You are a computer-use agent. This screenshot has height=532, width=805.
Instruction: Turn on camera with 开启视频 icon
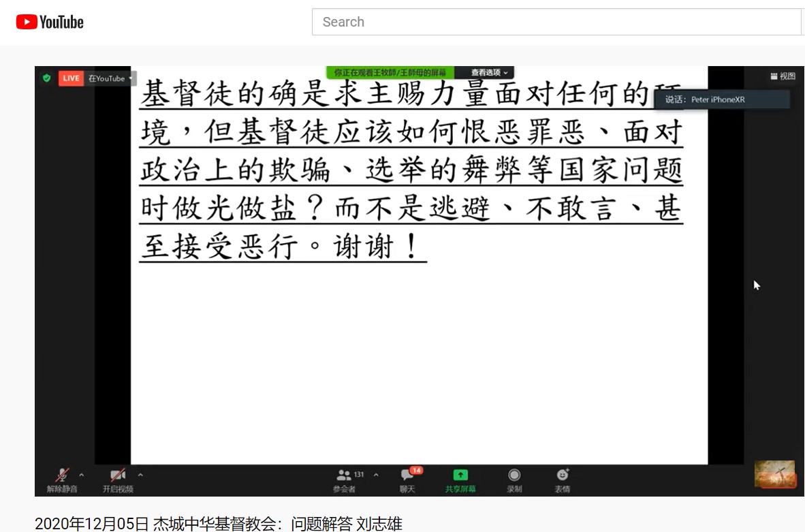(x=118, y=475)
